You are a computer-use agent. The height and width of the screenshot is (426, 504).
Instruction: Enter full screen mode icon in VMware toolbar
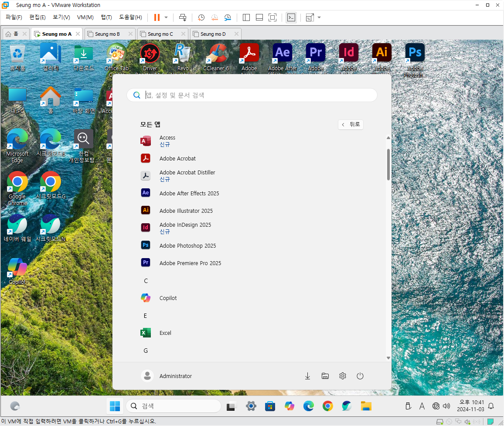click(272, 17)
